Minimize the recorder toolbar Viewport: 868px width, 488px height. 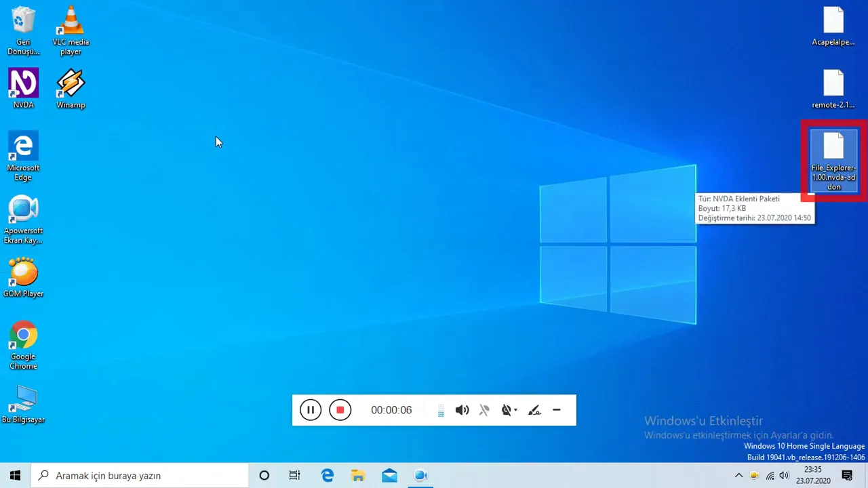[x=557, y=410]
